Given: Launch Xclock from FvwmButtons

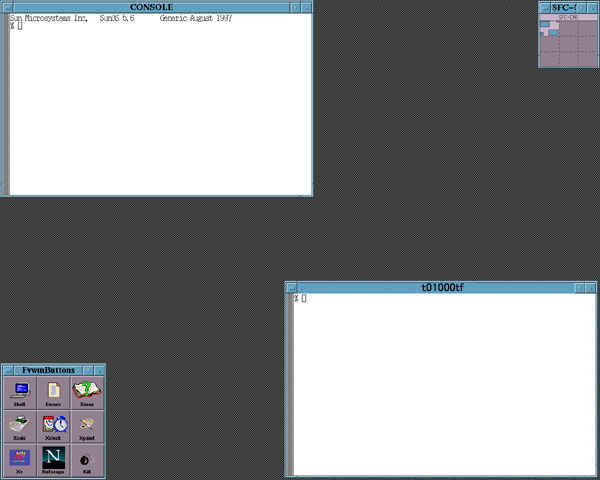Looking at the screenshot, I should (54, 427).
